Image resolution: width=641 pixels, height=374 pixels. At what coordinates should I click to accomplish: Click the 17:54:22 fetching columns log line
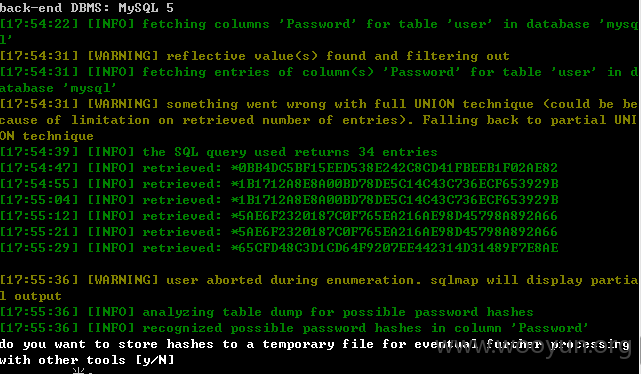(319, 32)
